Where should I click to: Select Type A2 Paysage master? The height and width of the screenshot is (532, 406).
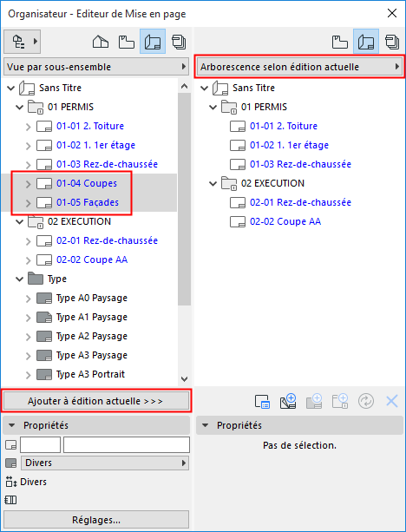[x=92, y=336]
